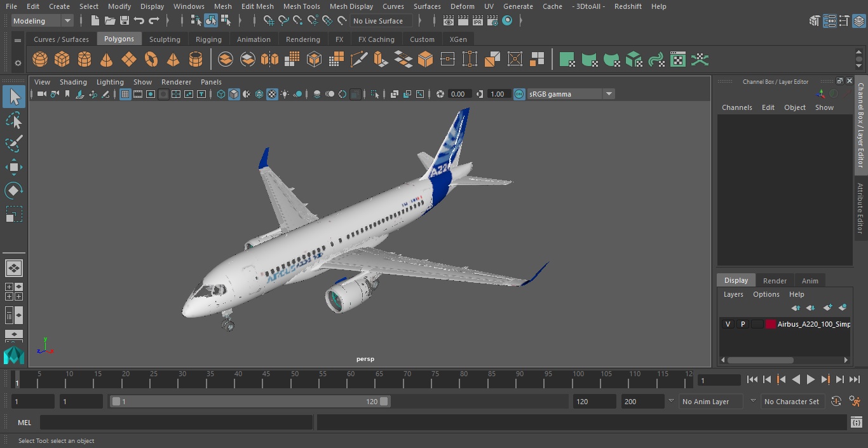Toggle Auto Key at bottom right
This screenshot has width=868, height=448.
coord(836,402)
